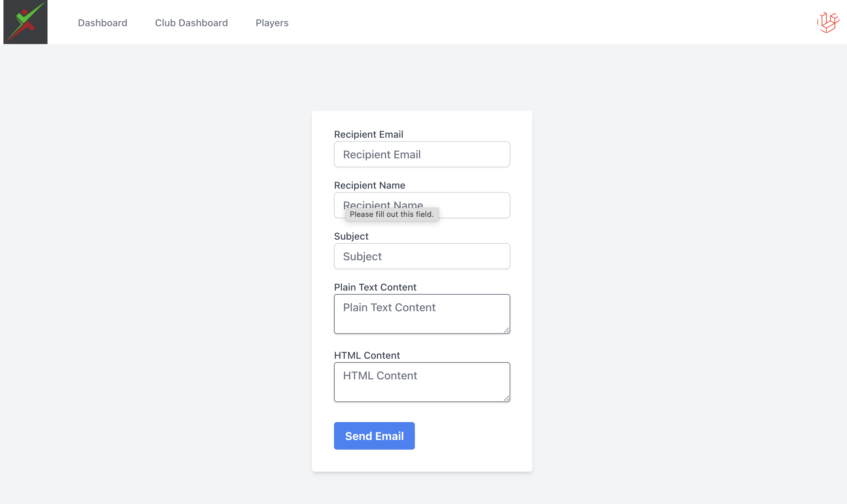Click the Recipient Email field label
This screenshot has width=847, height=504.
(368, 134)
